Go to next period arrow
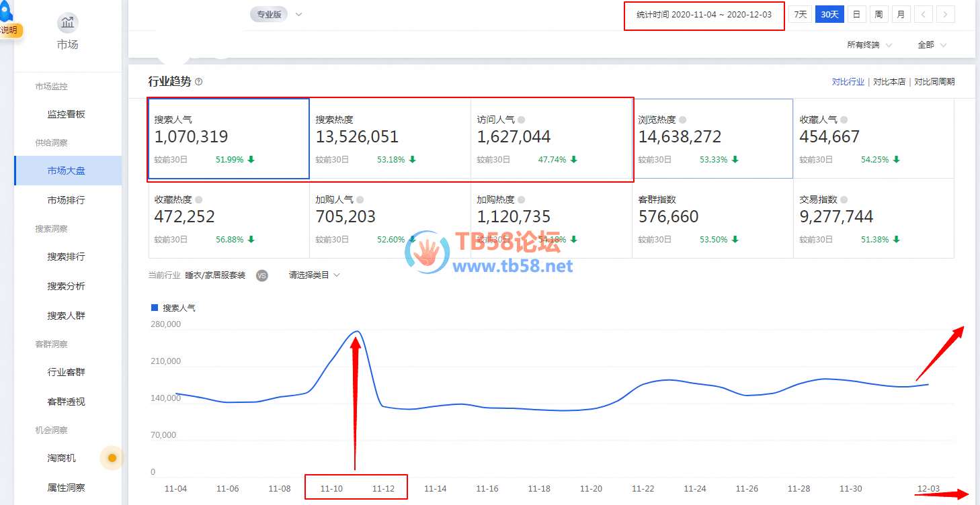This screenshot has height=505, width=980. (945, 14)
